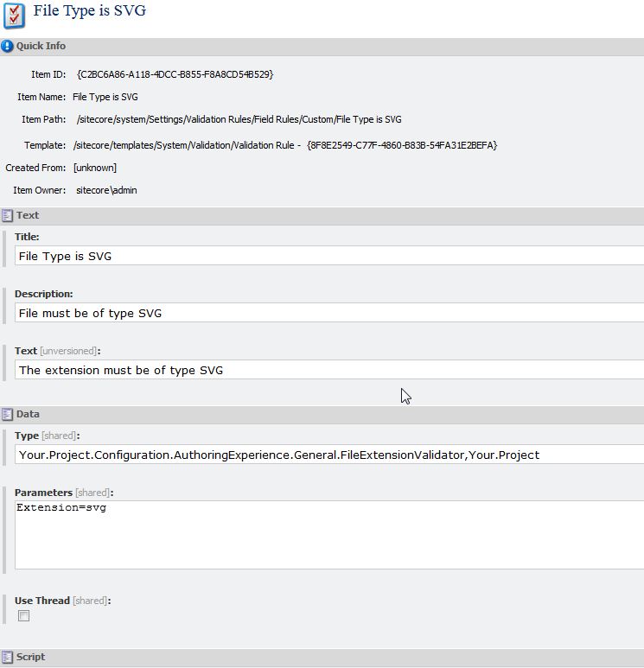Click the Parameters [shared] field label
The image size is (644, 668).
click(x=64, y=493)
